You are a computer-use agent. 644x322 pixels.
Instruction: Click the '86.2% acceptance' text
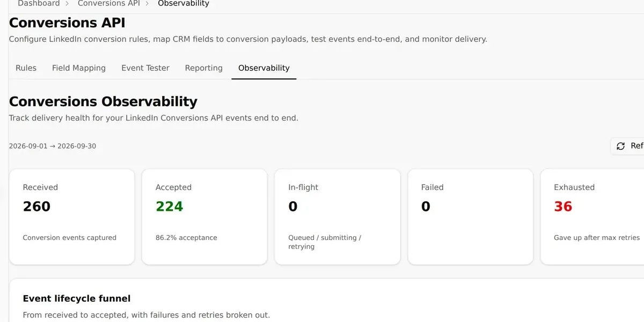[186, 238]
